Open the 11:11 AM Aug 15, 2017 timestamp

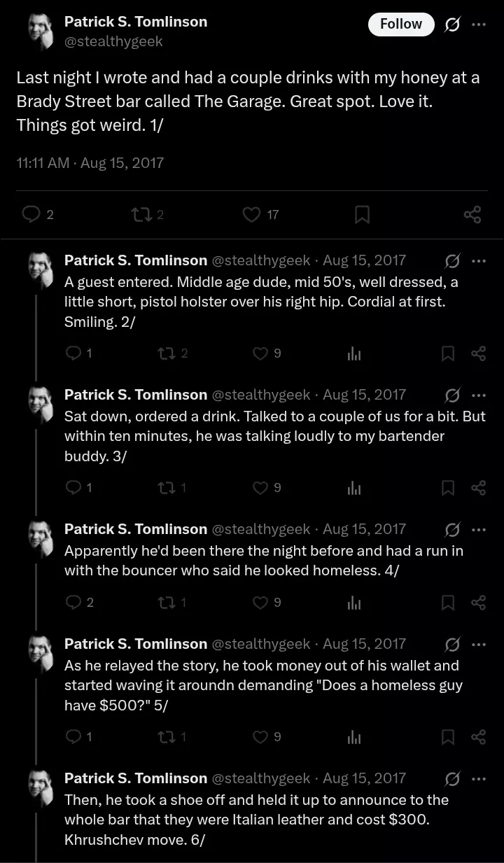90,163
